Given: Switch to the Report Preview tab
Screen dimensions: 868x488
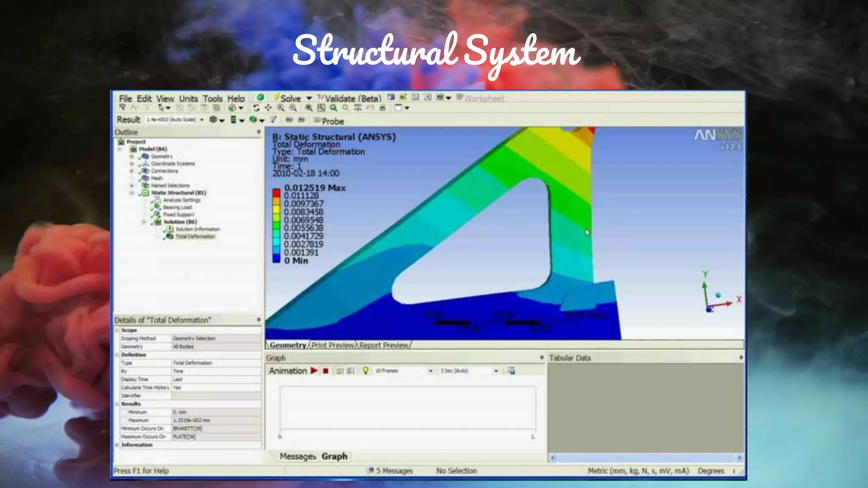Looking at the screenshot, I should [384, 345].
